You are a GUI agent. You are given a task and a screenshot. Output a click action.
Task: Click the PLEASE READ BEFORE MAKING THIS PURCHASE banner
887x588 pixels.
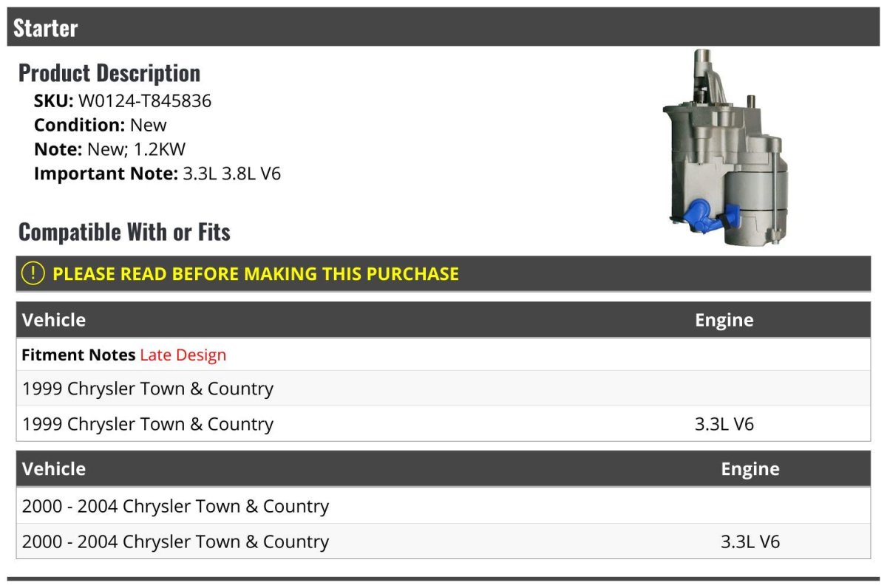[255, 274]
